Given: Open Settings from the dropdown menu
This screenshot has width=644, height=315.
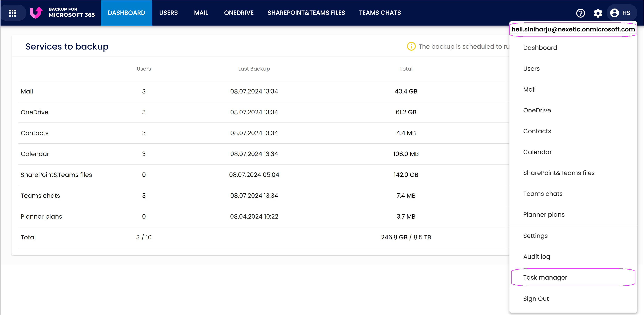Looking at the screenshot, I should (573, 236).
